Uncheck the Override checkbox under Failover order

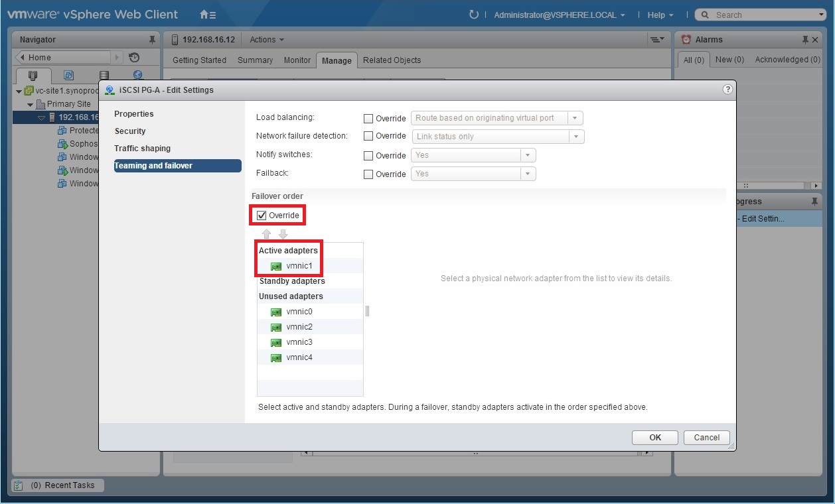click(262, 214)
